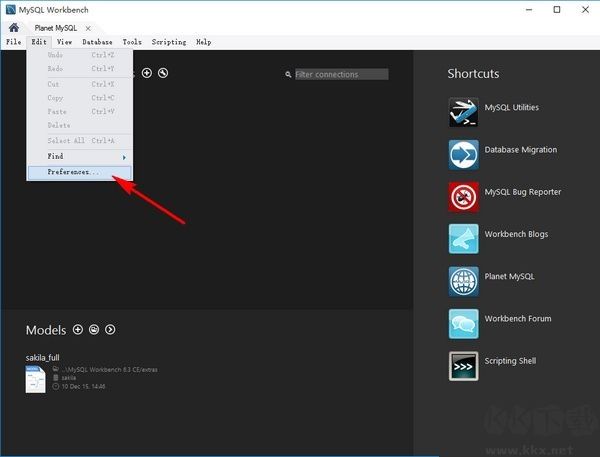Add a new model with plus icon

[x=78, y=330]
